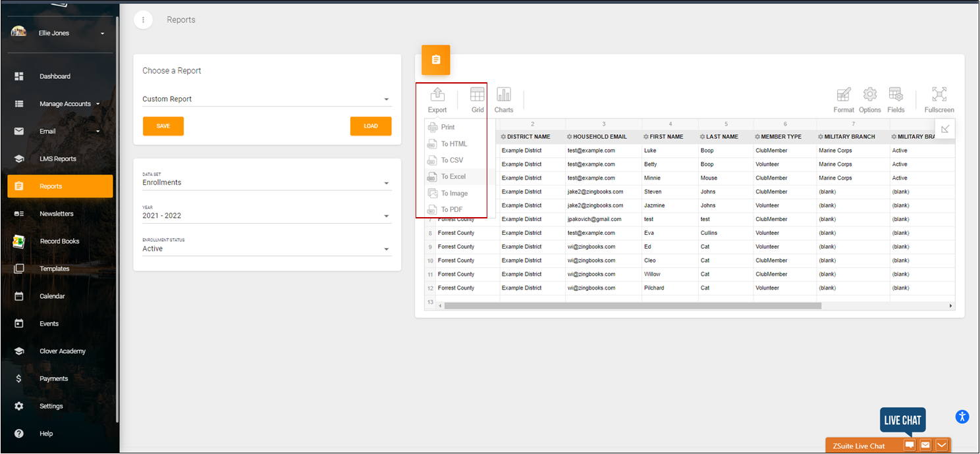The width and height of the screenshot is (980, 454).
Task: Click the Ellie Jones profile avatar
Action: (x=18, y=32)
